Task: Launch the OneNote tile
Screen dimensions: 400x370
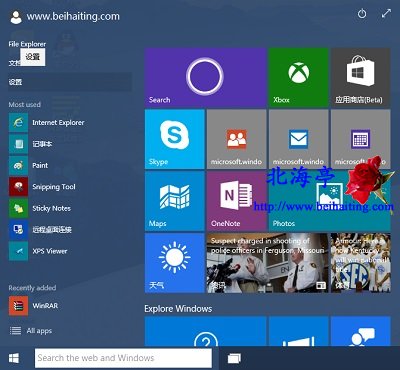Action: point(236,201)
